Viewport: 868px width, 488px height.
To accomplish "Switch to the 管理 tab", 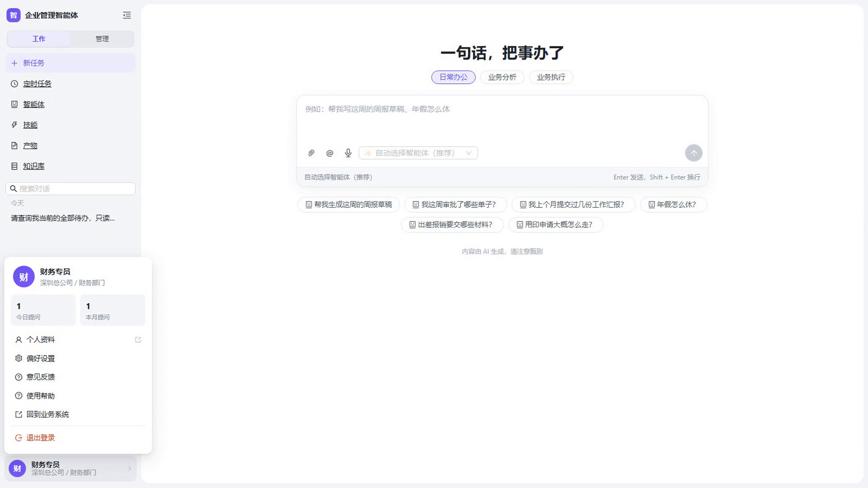I will (102, 39).
